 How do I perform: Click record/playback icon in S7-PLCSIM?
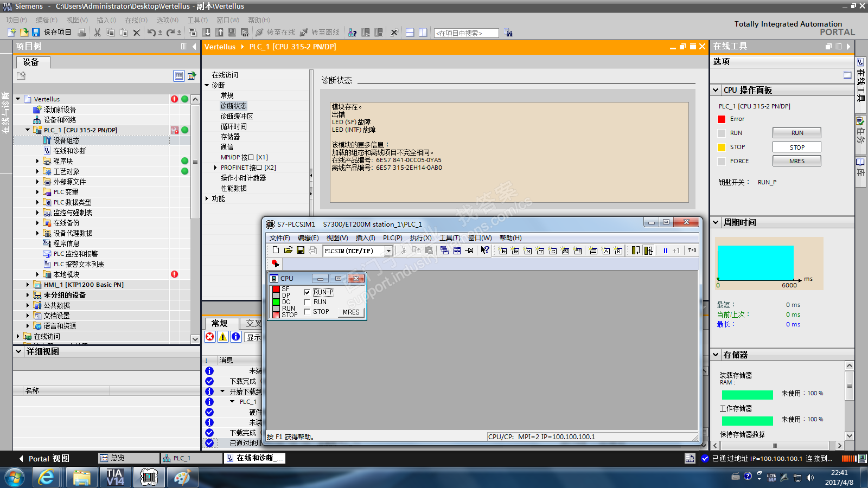[x=276, y=264]
